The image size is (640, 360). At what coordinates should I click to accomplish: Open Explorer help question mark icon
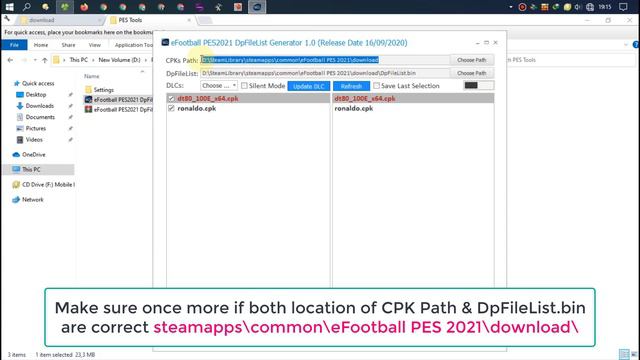click(x=636, y=44)
